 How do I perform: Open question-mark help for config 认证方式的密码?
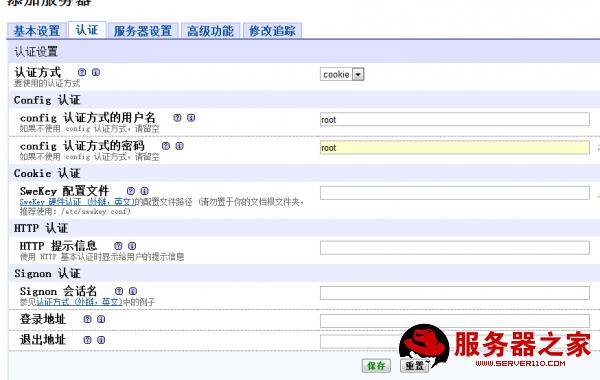pos(166,146)
